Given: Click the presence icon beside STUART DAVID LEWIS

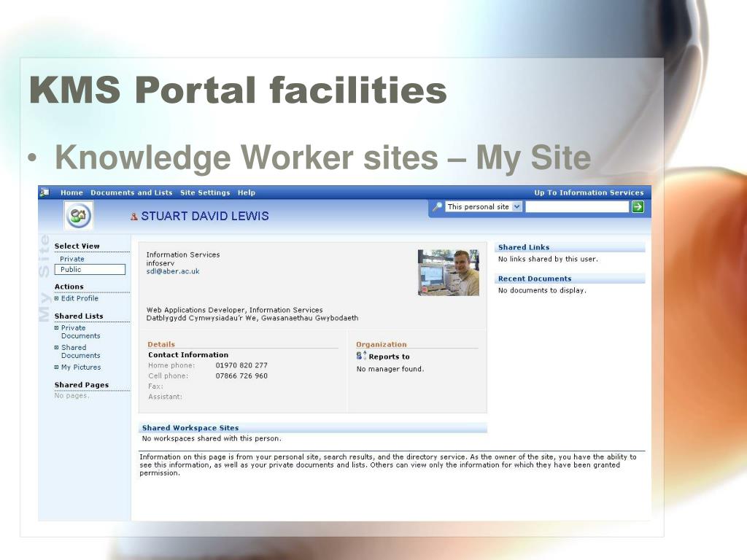Looking at the screenshot, I should pos(134,216).
